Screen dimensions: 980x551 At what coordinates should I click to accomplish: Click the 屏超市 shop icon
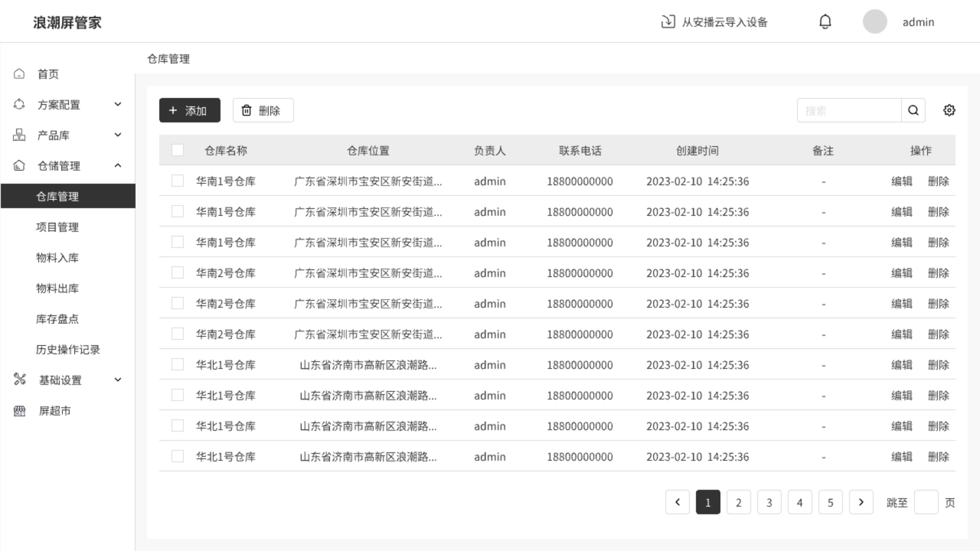[x=19, y=411]
